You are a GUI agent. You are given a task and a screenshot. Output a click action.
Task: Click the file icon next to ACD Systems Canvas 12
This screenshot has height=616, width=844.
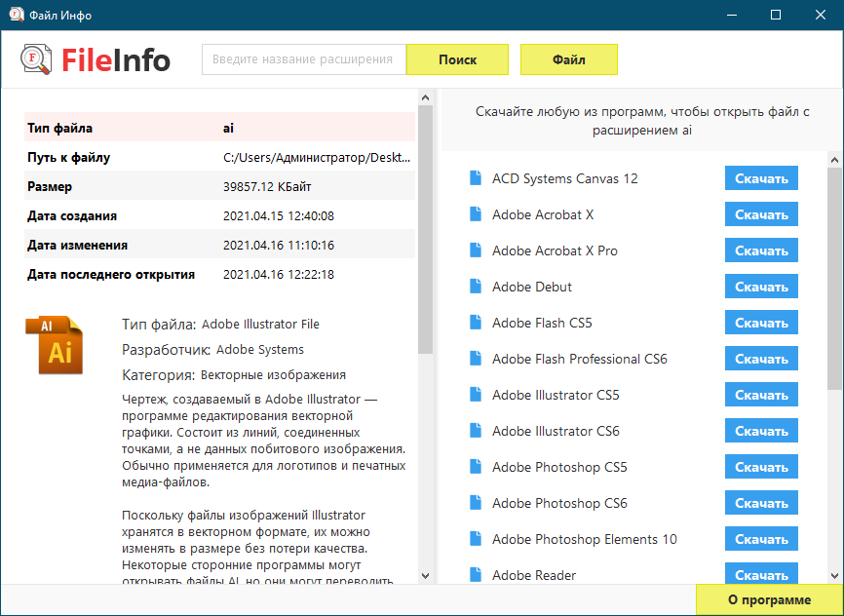pyautogui.click(x=476, y=177)
